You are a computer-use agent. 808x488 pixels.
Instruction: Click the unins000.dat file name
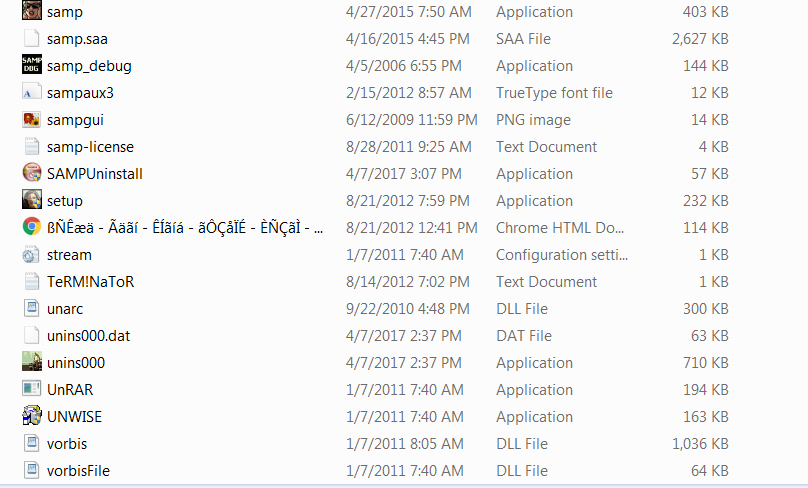(x=89, y=336)
